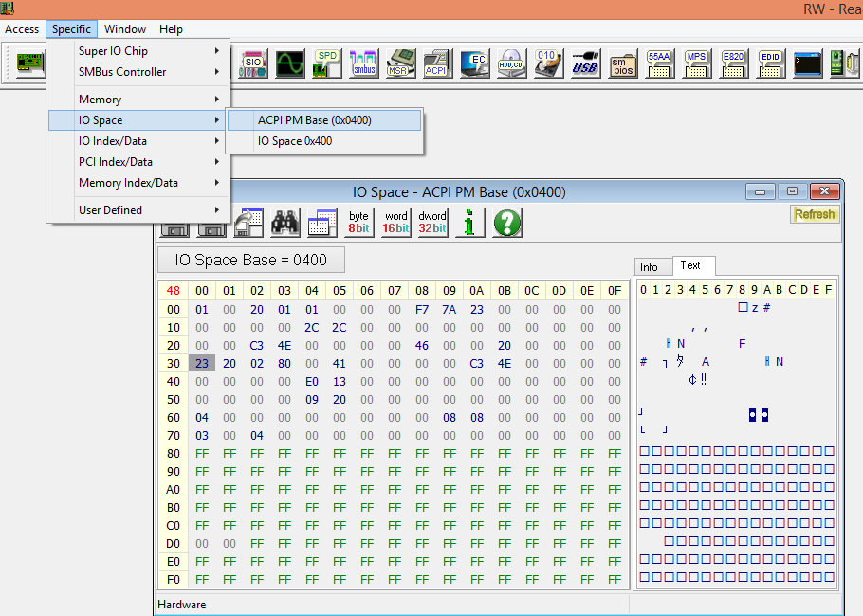Click column header 0A in hex table
Viewport: 863px width, 616px height.
(x=477, y=291)
